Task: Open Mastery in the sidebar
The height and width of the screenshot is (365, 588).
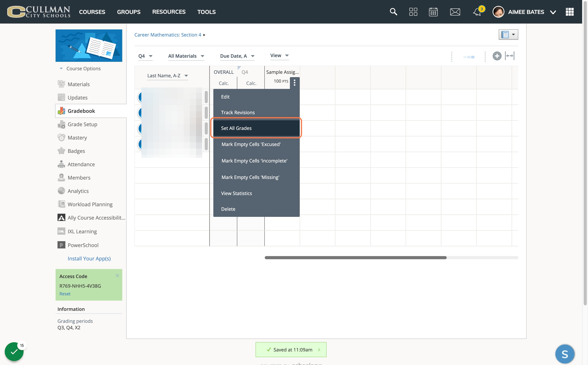Action: 77,137
